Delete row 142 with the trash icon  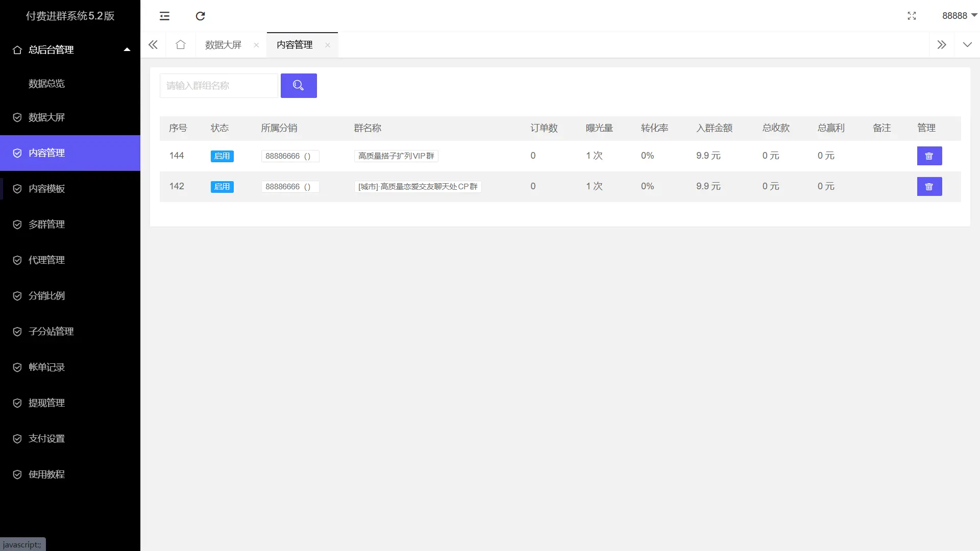[929, 187]
